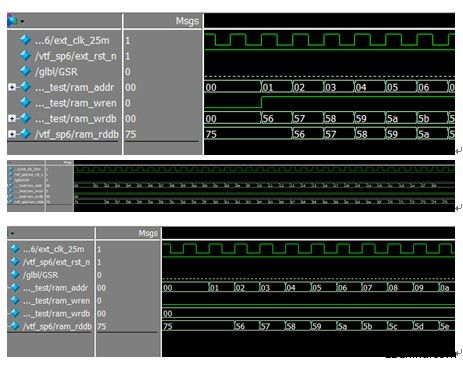Image resolution: width=463 pixels, height=367 pixels.
Task: Select the ..._test/ram_addr signal name in top panel
Action: point(74,87)
